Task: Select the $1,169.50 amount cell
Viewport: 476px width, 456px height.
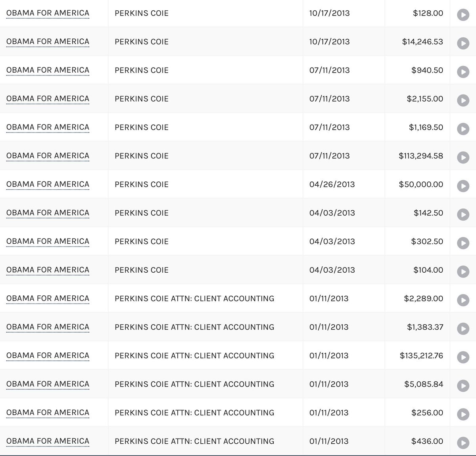Action: [x=417, y=127]
